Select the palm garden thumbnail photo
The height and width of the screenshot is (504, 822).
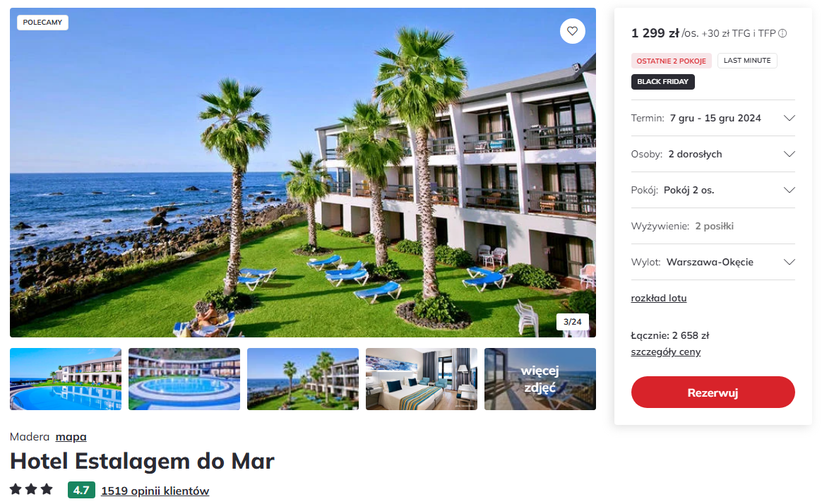(x=303, y=379)
